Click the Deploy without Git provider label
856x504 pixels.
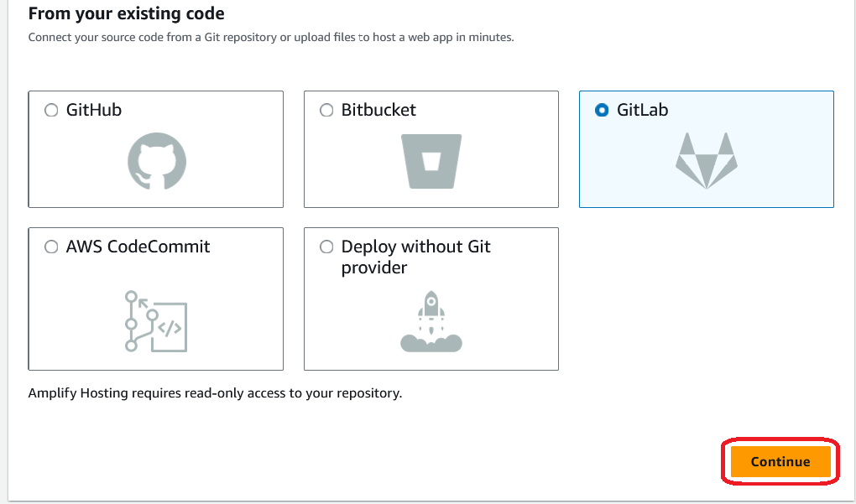[x=415, y=257]
